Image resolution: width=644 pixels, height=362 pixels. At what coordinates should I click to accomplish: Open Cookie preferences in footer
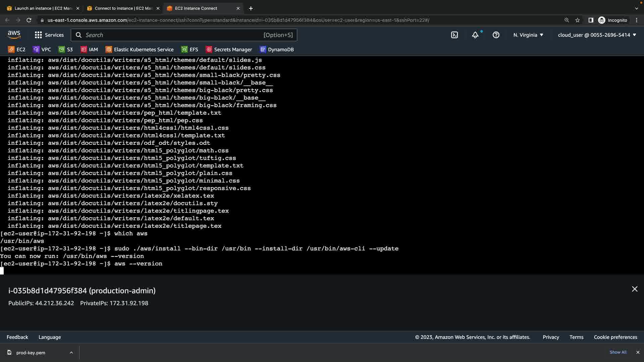(615, 337)
